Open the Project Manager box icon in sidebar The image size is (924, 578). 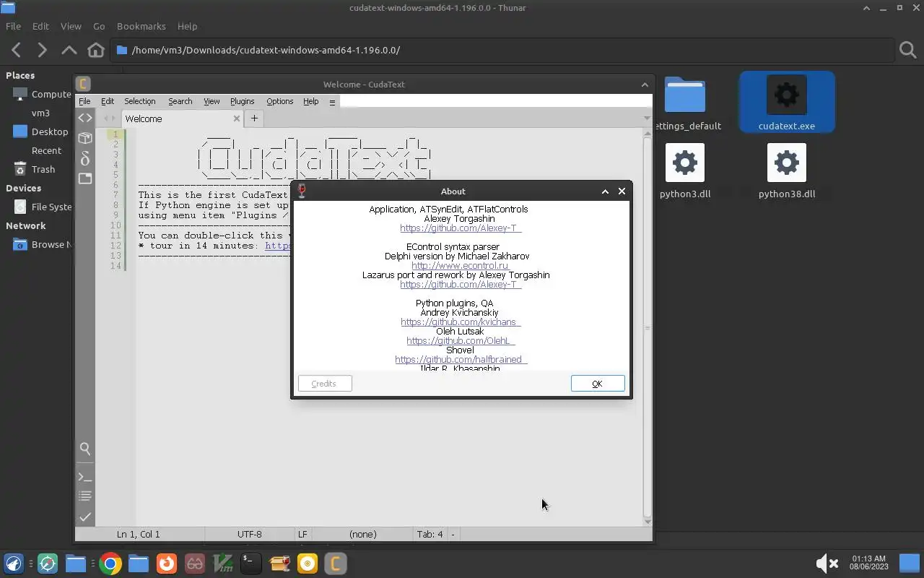tap(85, 138)
